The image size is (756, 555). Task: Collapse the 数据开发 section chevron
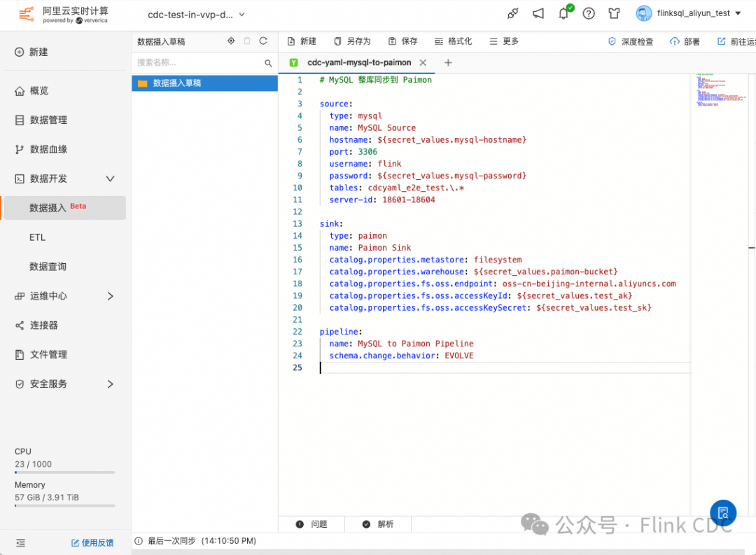(x=110, y=179)
